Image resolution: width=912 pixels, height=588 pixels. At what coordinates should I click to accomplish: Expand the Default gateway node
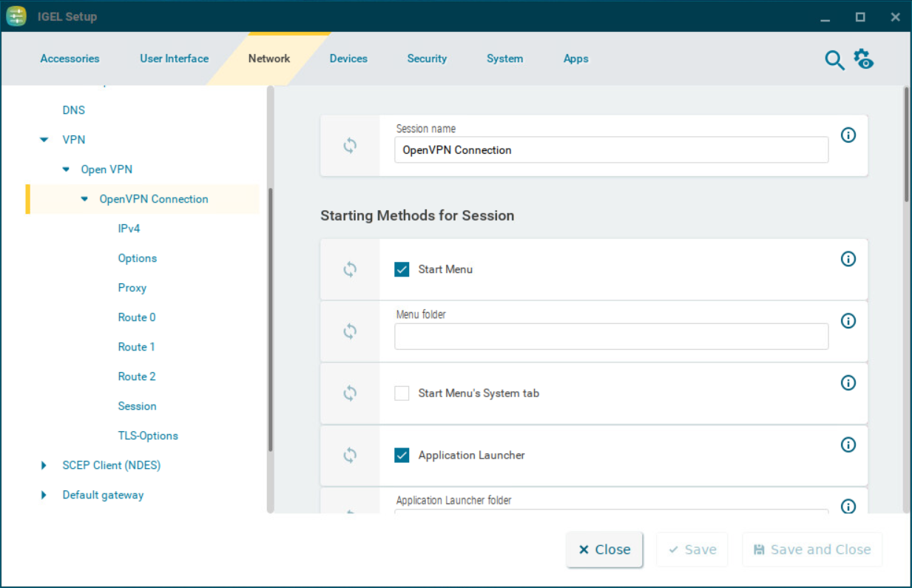point(44,495)
